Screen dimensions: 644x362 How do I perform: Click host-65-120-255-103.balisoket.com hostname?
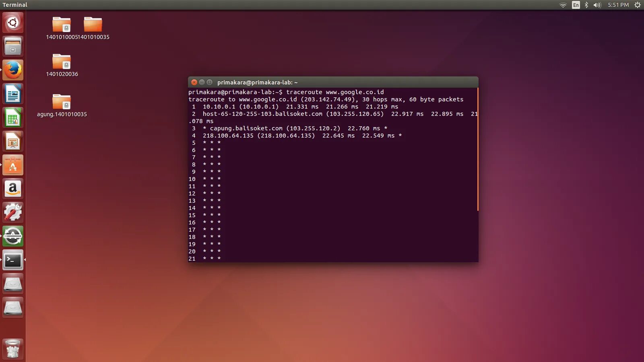pyautogui.click(x=262, y=114)
